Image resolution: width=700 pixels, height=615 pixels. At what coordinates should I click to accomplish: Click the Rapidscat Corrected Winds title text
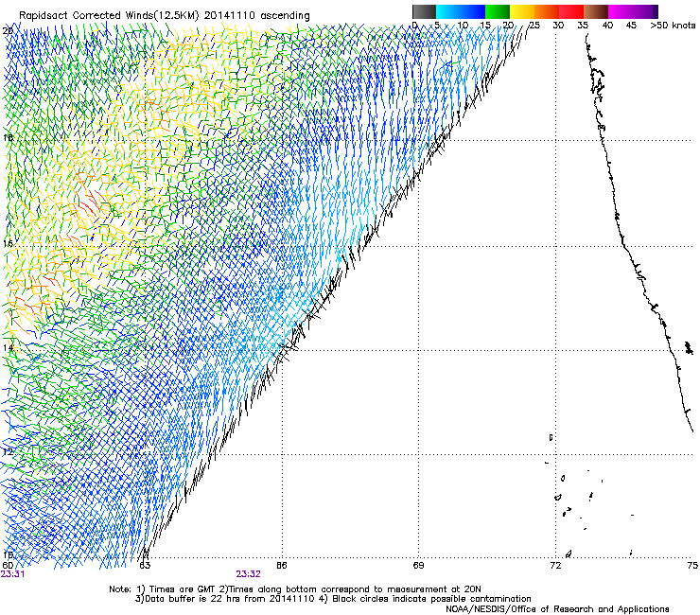165,15
